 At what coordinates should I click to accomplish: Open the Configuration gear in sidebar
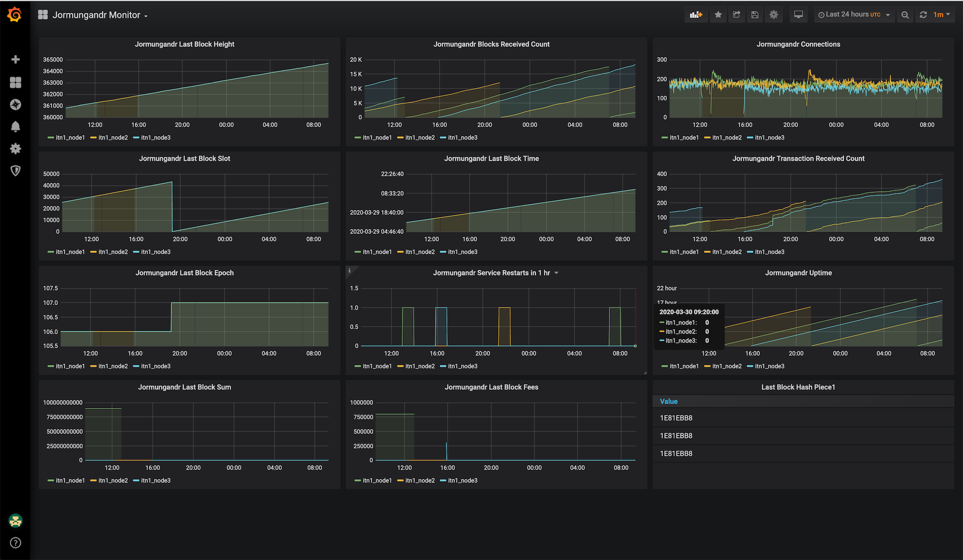(x=16, y=148)
